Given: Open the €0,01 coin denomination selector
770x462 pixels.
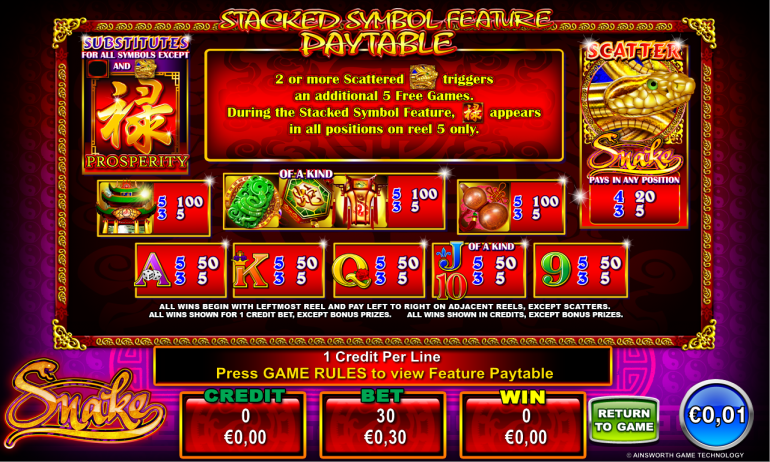Looking at the screenshot, I should pyautogui.click(x=716, y=415).
